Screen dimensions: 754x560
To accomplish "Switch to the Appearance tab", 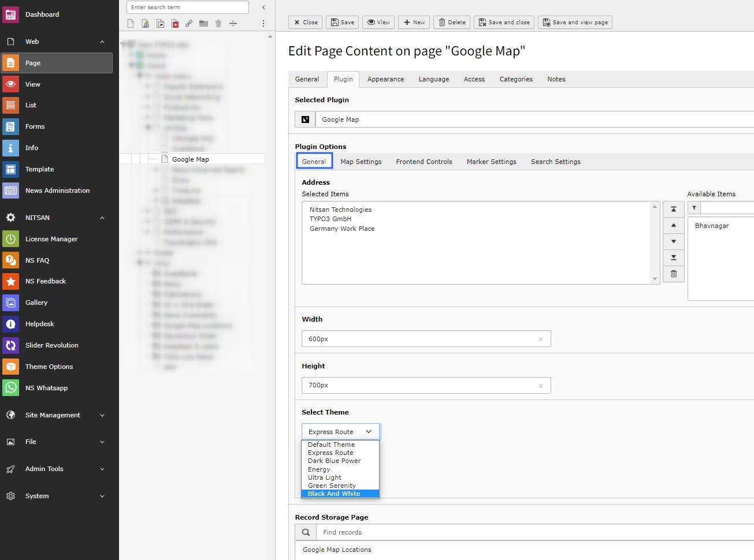I will click(x=385, y=79).
